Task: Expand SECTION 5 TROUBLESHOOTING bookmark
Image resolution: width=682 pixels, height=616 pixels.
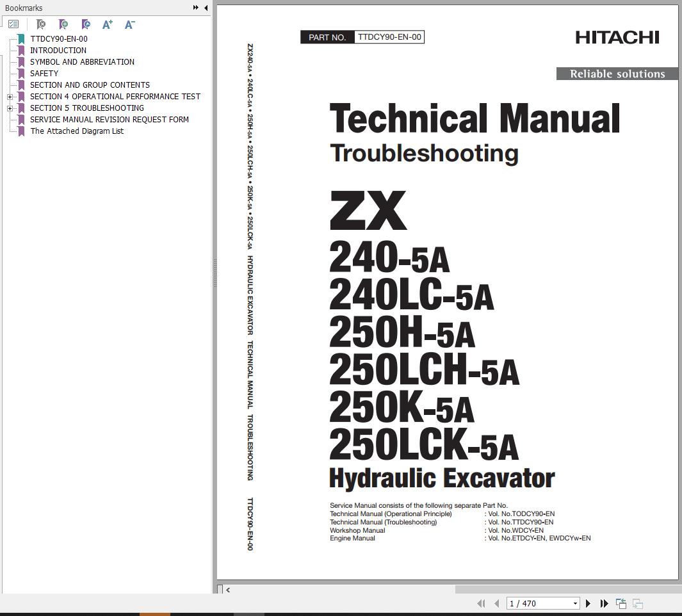Action: point(10,108)
